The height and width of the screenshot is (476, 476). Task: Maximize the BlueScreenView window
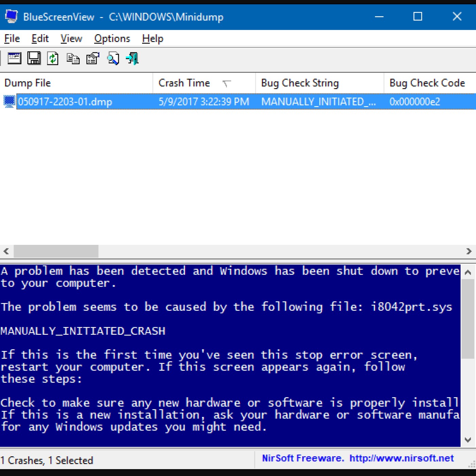click(418, 16)
